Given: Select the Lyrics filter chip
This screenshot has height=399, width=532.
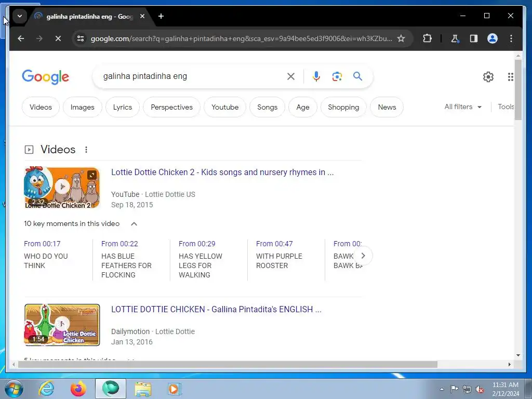Looking at the screenshot, I should (x=123, y=107).
